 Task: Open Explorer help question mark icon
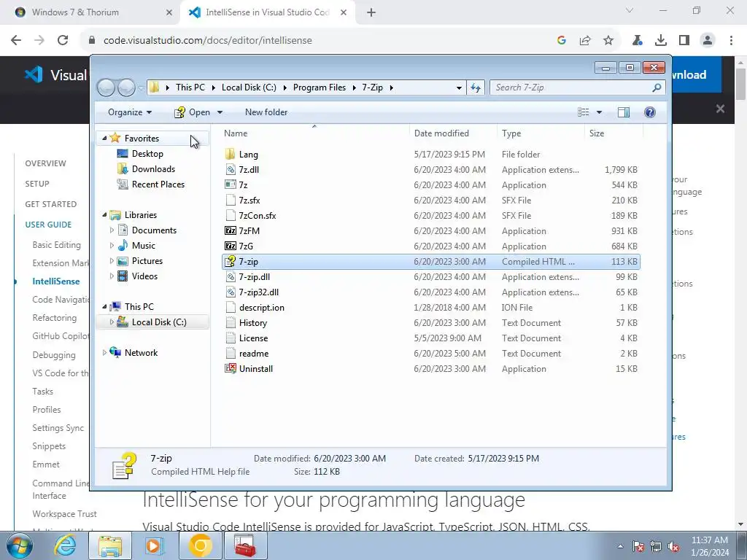click(x=650, y=112)
